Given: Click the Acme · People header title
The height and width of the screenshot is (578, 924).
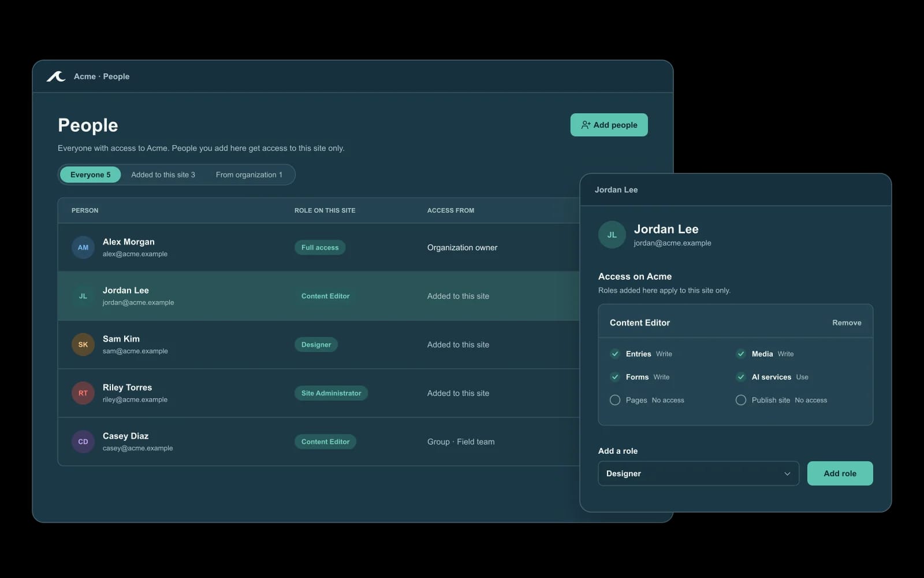Looking at the screenshot, I should pyautogui.click(x=102, y=76).
